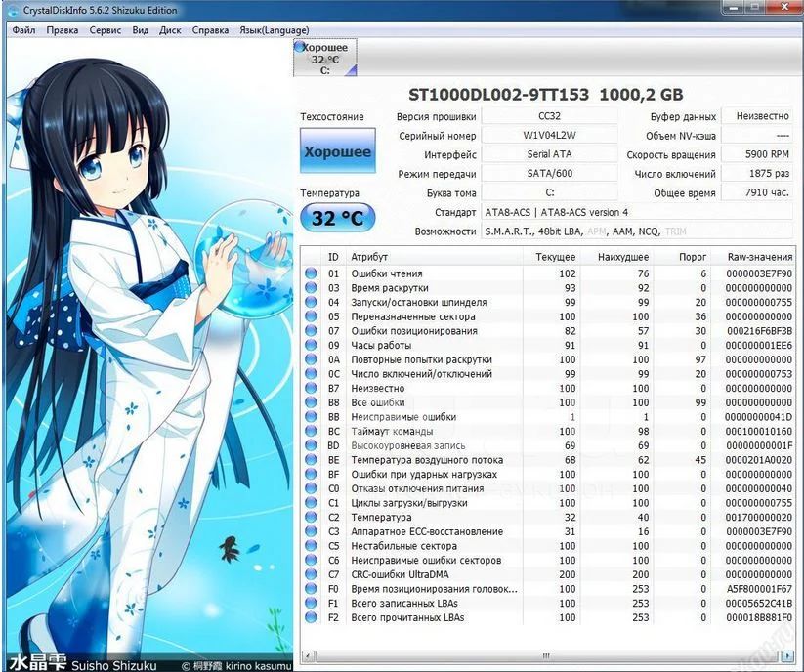This screenshot has height=672, width=804.
Task: Click the transfer mode field SATA/600
Action: (549, 173)
